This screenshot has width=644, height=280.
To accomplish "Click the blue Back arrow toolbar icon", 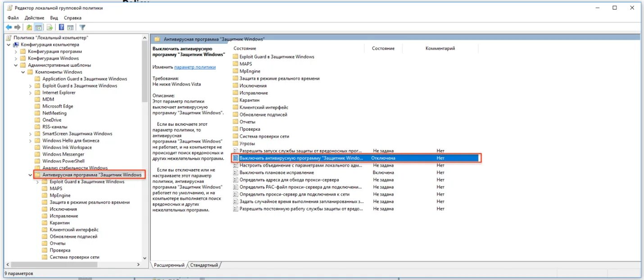I will pos(9,28).
